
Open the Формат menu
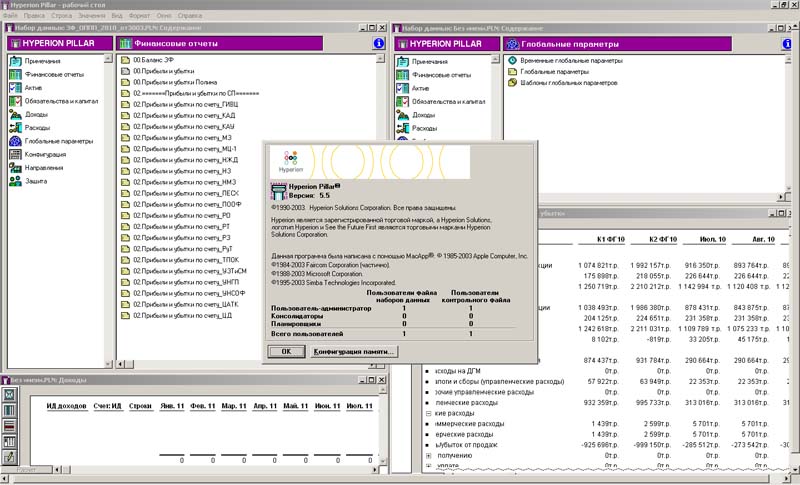coord(139,16)
